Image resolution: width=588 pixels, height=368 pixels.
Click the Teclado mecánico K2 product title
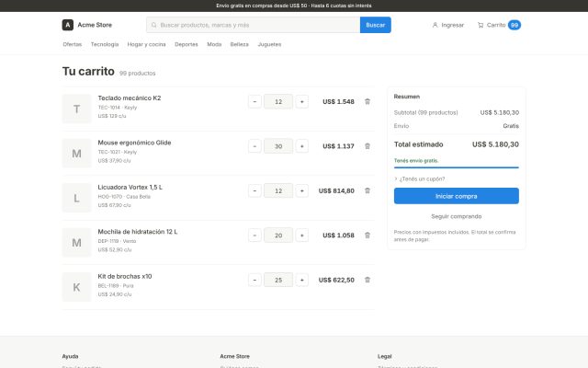130,98
